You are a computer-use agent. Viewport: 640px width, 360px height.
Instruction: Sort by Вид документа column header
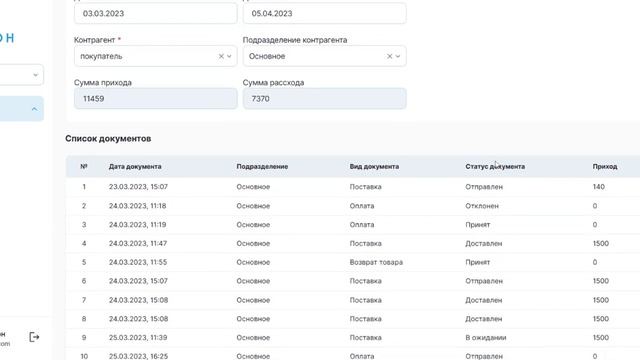374,167
